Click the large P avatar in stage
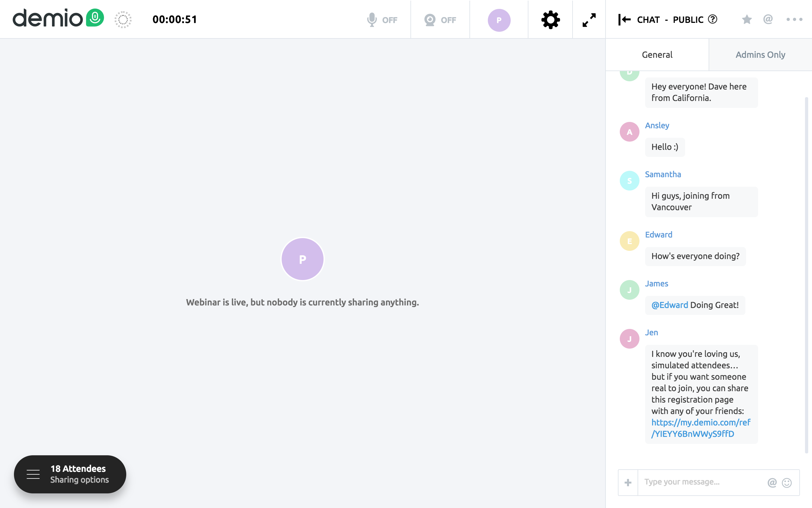 pos(302,259)
